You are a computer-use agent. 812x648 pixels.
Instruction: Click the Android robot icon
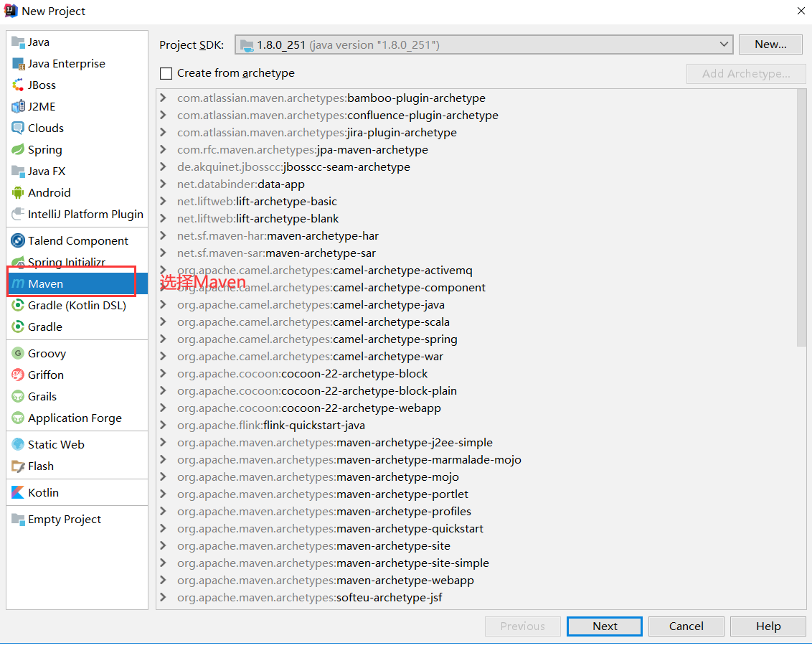pyautogui.click(x=18, y=193)
